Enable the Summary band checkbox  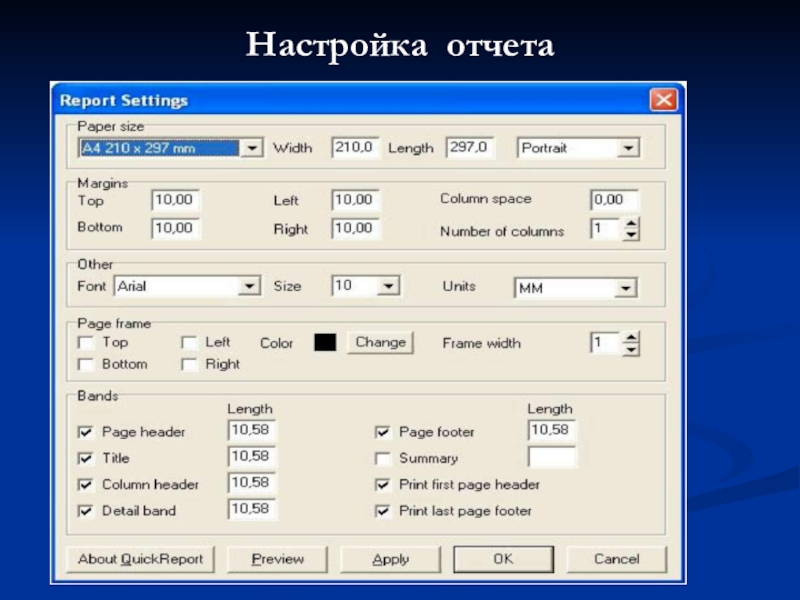point(383,458)
